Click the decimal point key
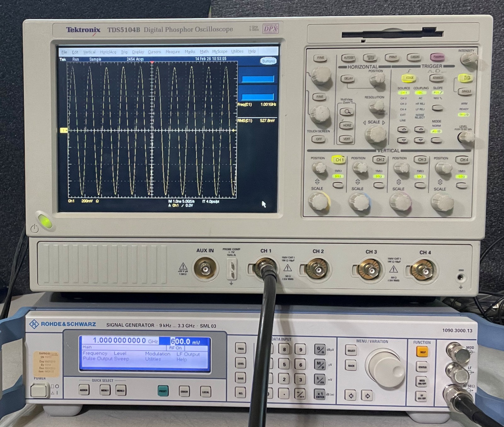This screenshot has width=504, height=427. [284, 394]
